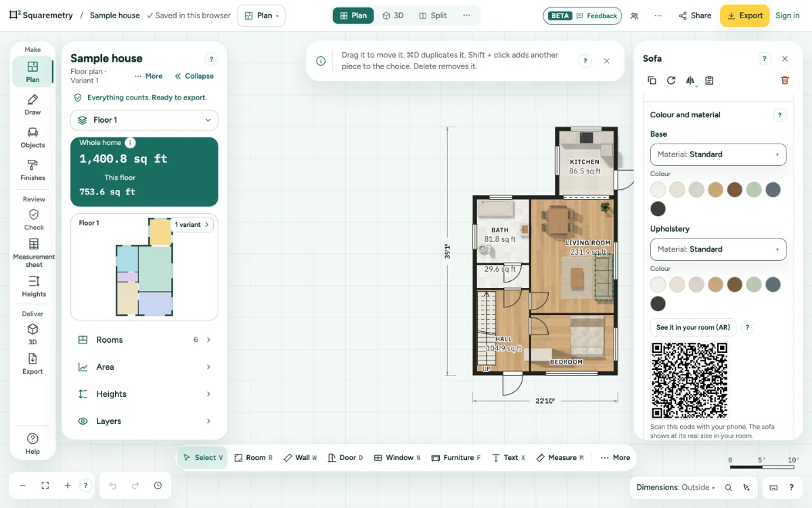Open Draw in the left sidebar

click(32, 105)
